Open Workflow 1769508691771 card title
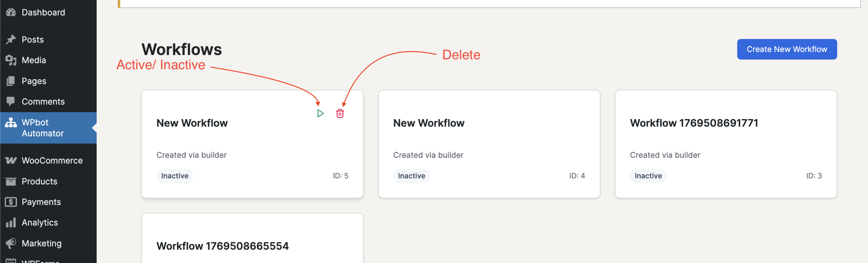Screen dimensions: 868x263 click(x=694, y=123)
